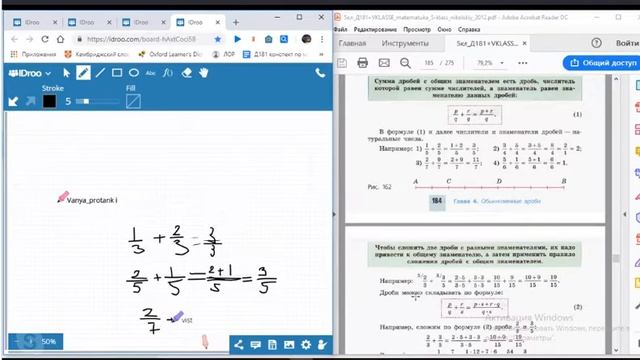Image resolution: width=640 pixels, height=360 pixels.
Task: Click the undo arrow in IDroo toolbar
Action: tap(13, 101)
